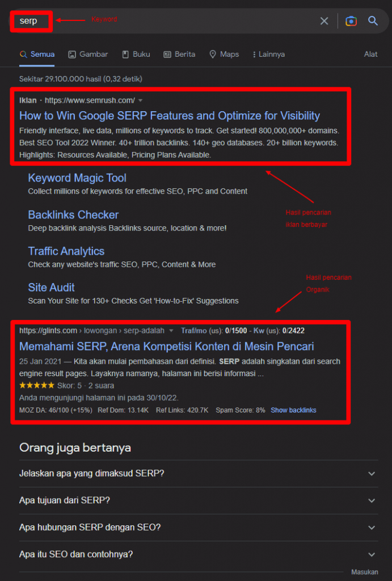Expand 'Apa itu SEO dan contohnya?'
The image size is (392, 581).
[x=372, y=554]
